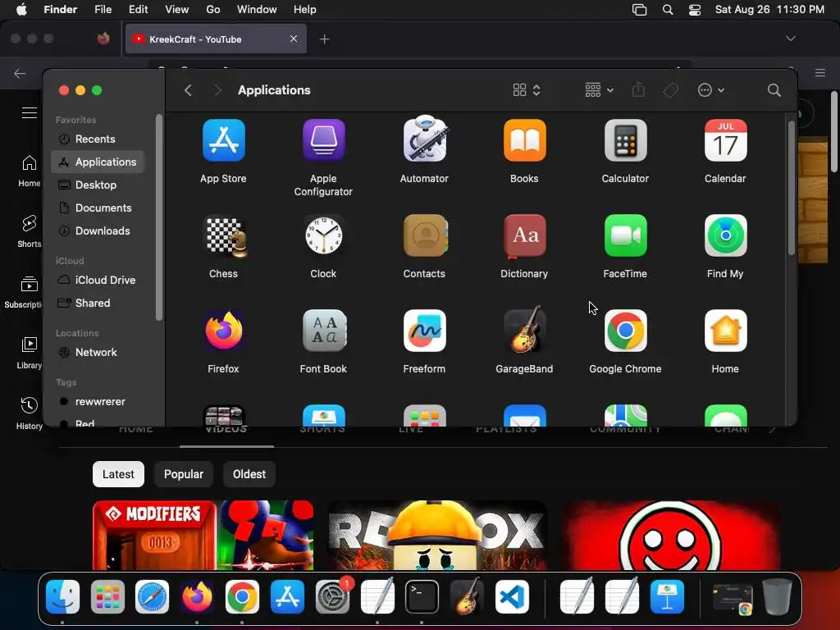The width and height of the screenshot is (840, 630).
Task: Open a new Firefox tab with the plus button
Action: [x=324, y=39]
